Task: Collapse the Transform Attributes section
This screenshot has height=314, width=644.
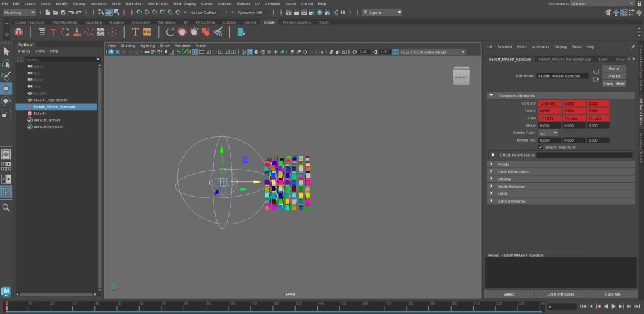Action: [x=492, y=96]
